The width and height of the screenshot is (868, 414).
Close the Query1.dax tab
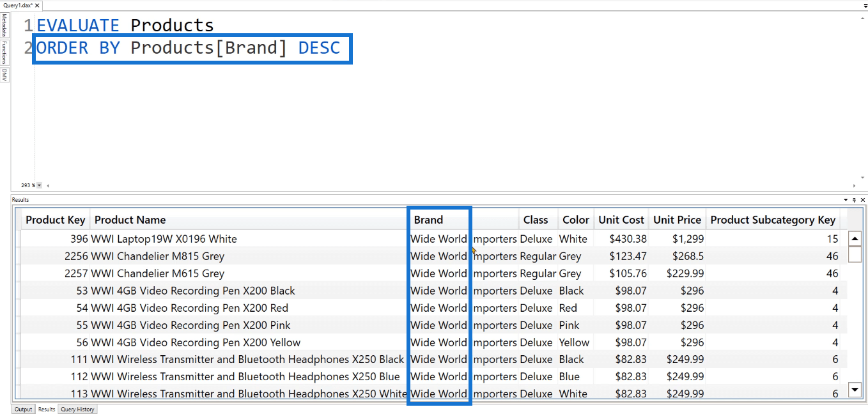pyautogui.click(x=36, y=5)
